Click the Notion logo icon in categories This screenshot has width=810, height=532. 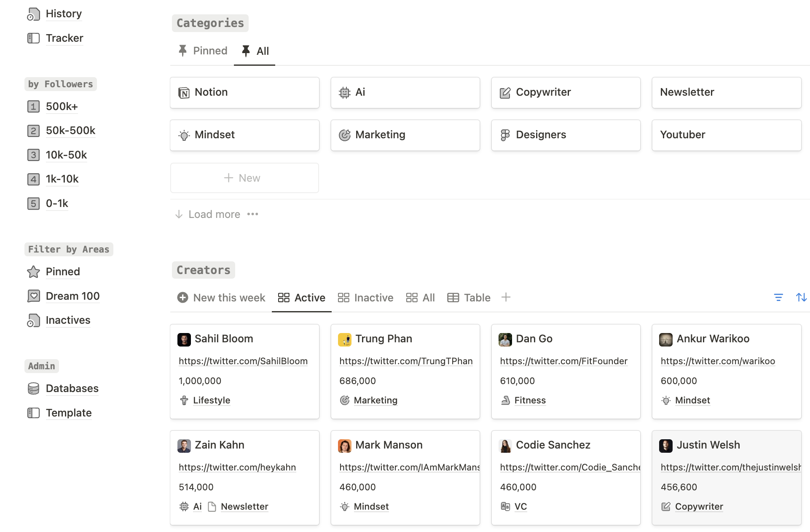click(184, 93)
